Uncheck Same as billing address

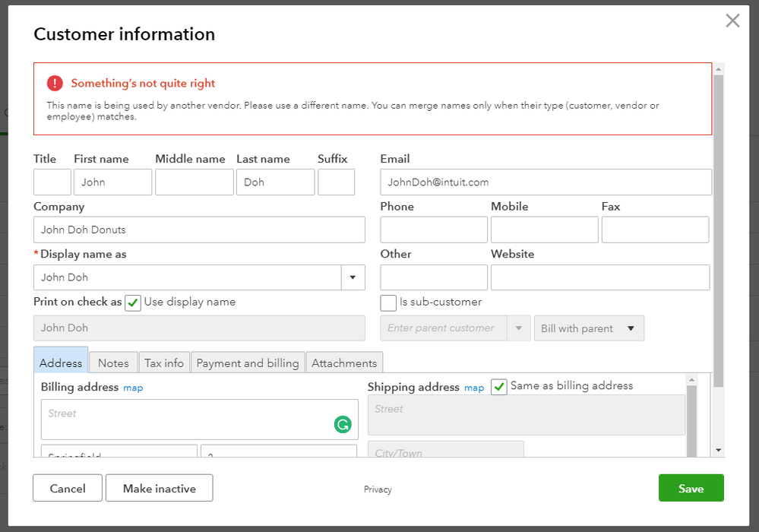[x=499, y=387]
